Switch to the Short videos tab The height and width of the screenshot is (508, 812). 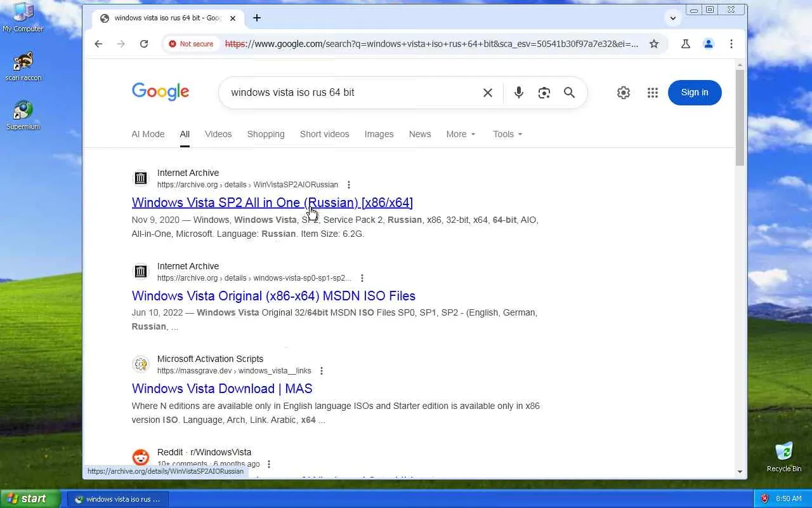(x=324, y=134)
